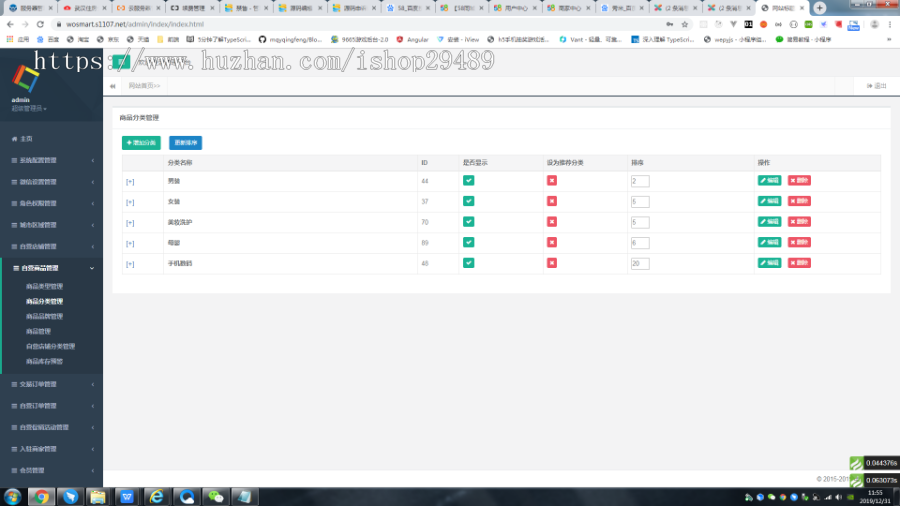Open File Explorer from the taskbar
The width and height of the screenshot is (900, 506).
tap(98, 497)
